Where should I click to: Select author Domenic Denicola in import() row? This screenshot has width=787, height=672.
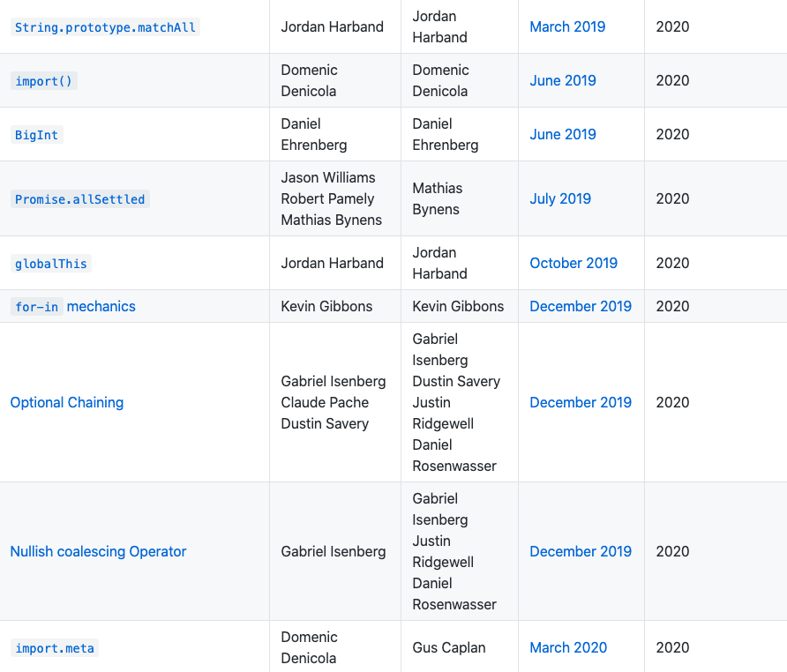click(309, 80)
